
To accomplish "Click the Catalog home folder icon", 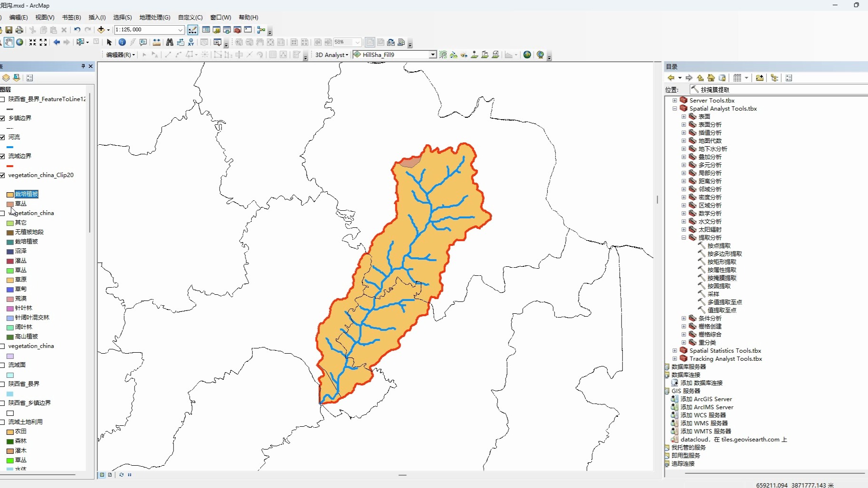I will click(711, 78).
